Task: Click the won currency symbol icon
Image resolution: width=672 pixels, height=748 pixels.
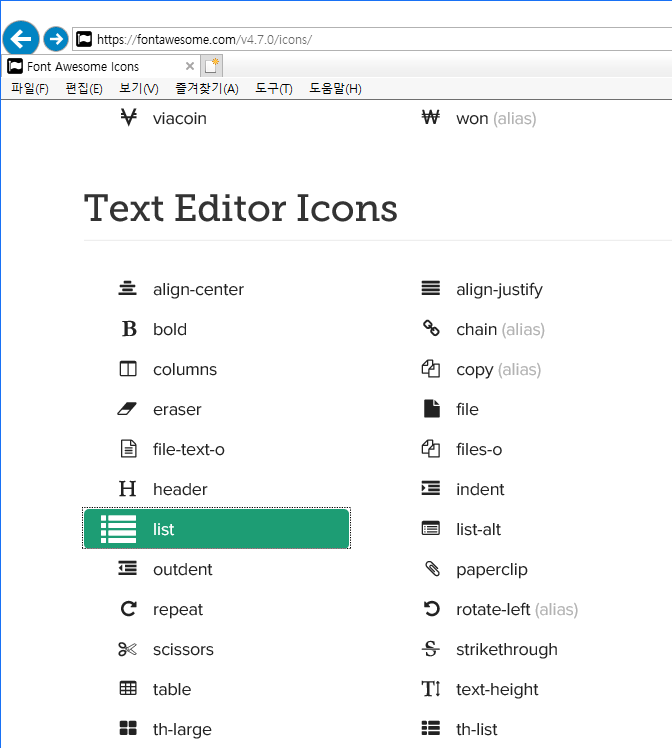Action: (x=431, y=117)
